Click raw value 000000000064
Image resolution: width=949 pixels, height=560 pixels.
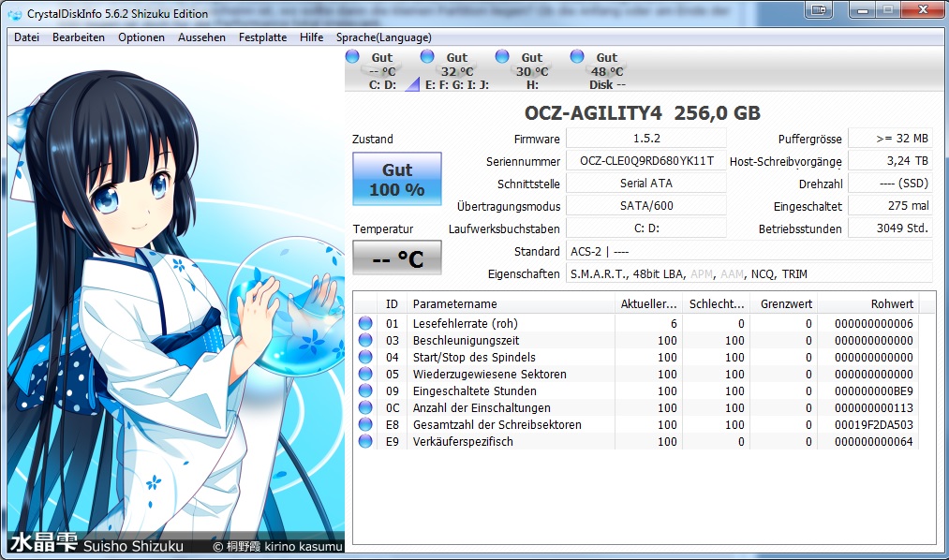(873, 442)
